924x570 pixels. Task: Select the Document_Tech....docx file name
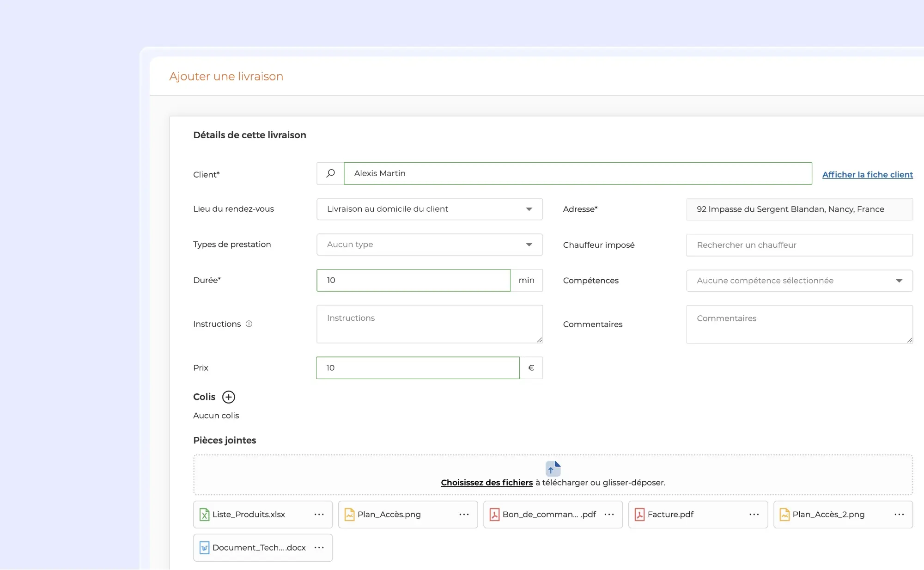(x=259, y=547)
